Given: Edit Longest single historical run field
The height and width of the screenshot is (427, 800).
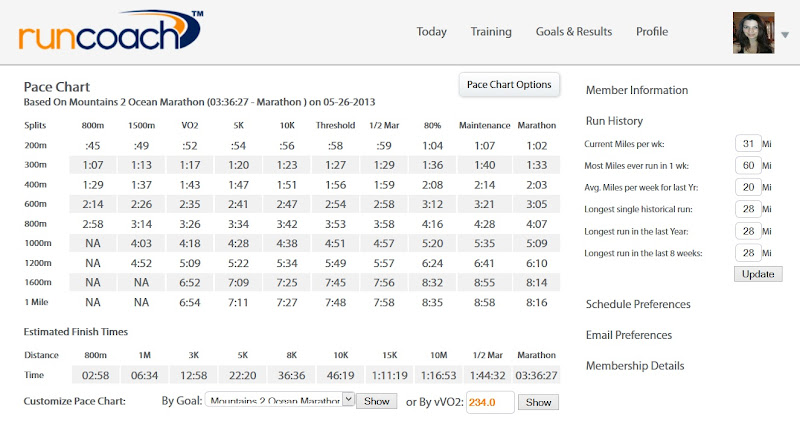Looking at the screenshot, I should coord(748,209).
